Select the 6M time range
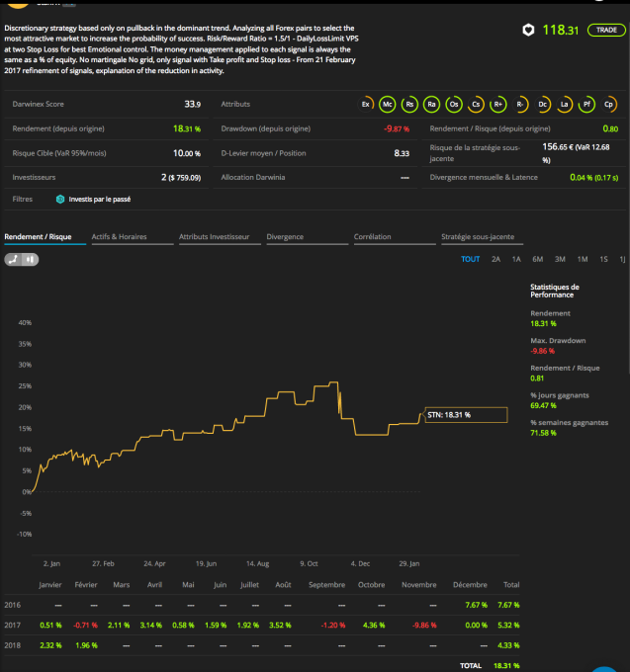The image size is (630, 672). tap(538, 259)
